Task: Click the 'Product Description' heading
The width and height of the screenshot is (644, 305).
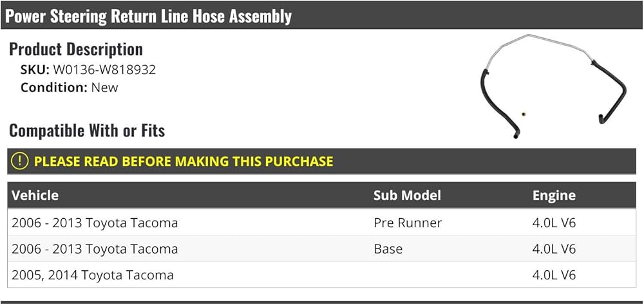Action: [76, 49]
